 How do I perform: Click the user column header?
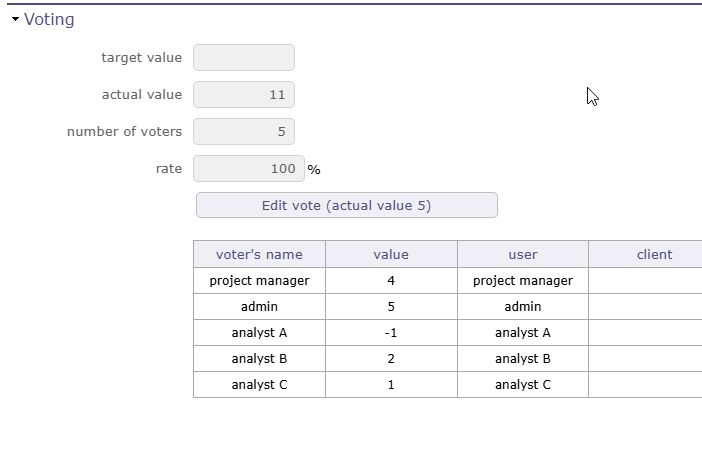(x=523, y=254)
